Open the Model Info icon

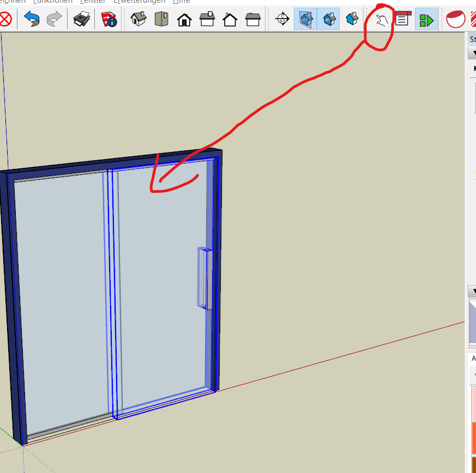pyautogui.click(x=109, y=20)
